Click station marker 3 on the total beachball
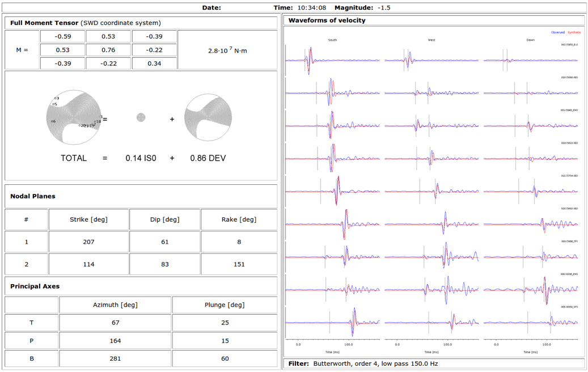This screenshot has height=372, width=588. (57, 99)
